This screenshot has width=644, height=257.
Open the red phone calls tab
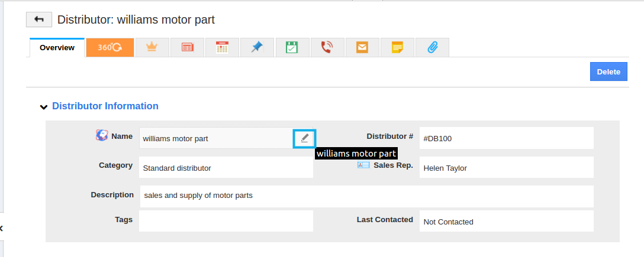(327, 47)
